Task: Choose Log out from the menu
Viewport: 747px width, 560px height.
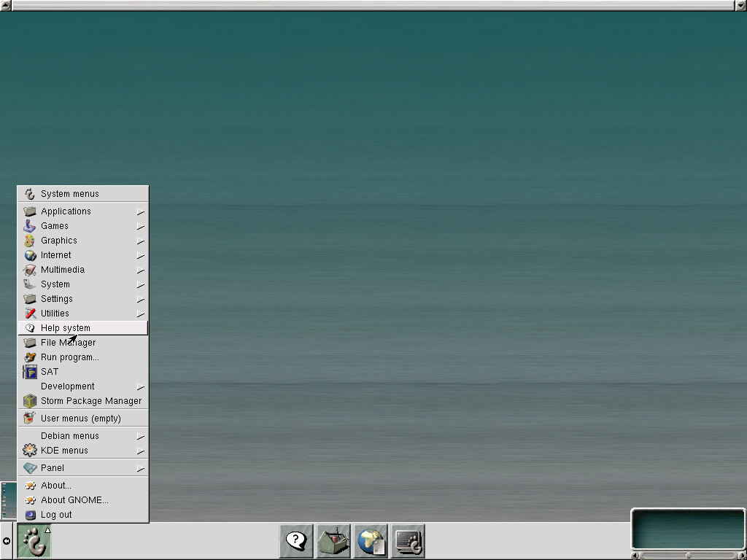Action: [x=56, y=515]
